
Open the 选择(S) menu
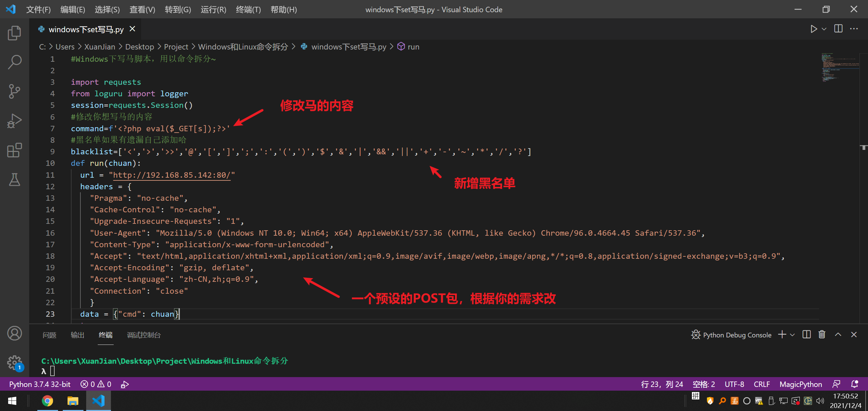pyautogui.click(x=107, y=9)
